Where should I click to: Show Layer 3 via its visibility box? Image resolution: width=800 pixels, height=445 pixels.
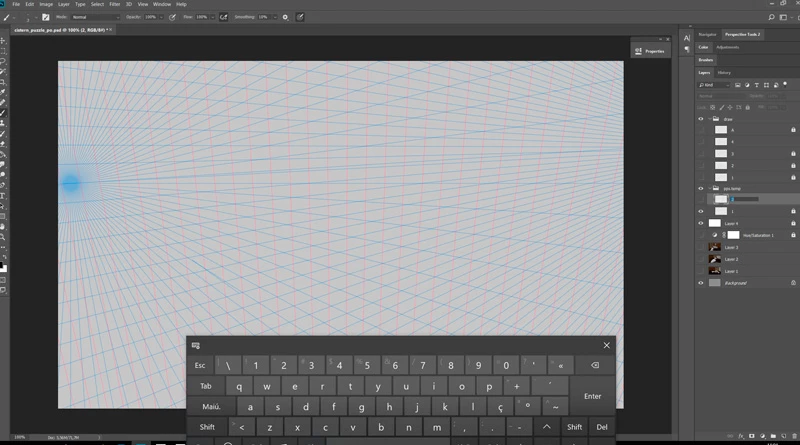click(701, 247)
